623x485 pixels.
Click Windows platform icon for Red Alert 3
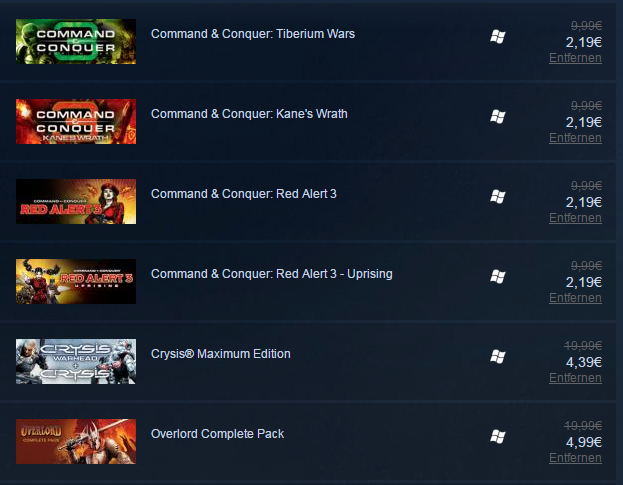click(497, 197)
